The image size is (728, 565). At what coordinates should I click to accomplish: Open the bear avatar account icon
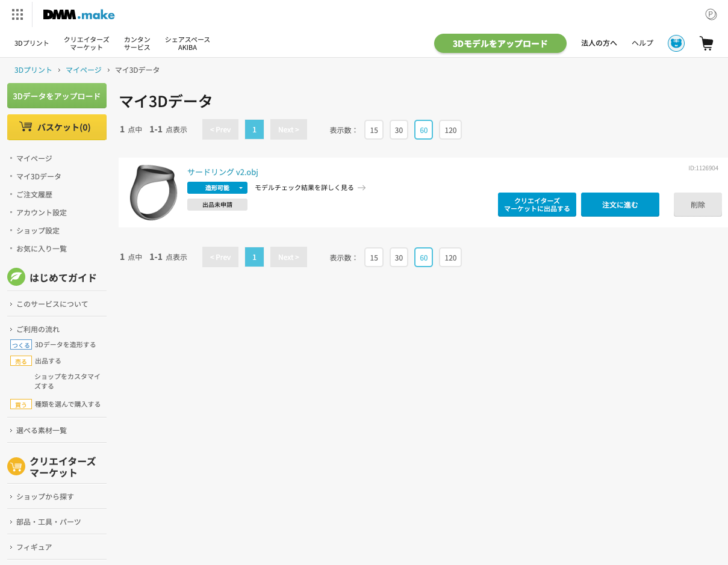pos(676,43)
